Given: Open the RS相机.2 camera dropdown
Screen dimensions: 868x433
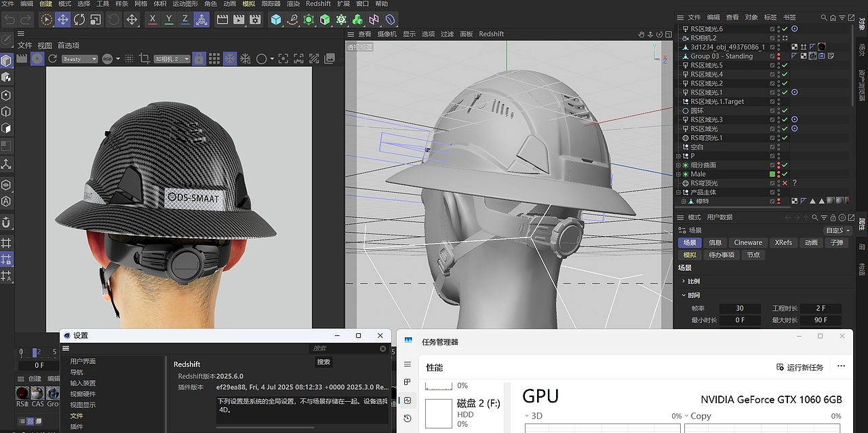Looking at the screenshot, I should (172, 59).
